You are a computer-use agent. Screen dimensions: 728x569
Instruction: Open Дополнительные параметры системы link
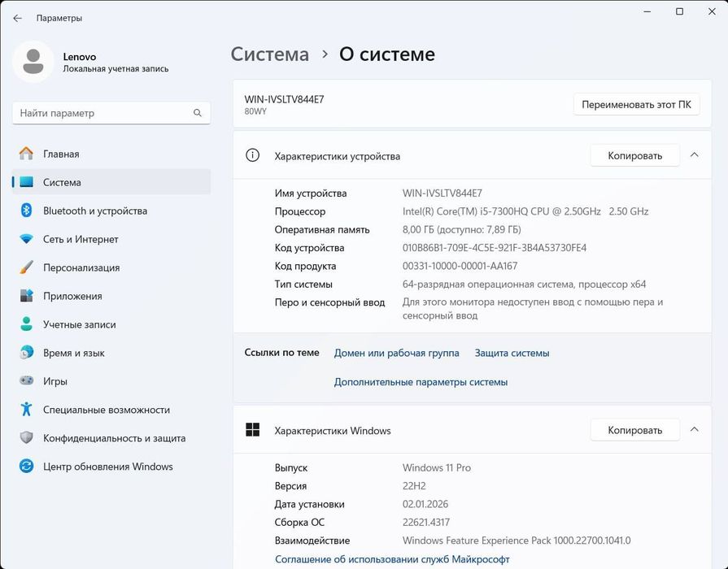pos(421,382)
